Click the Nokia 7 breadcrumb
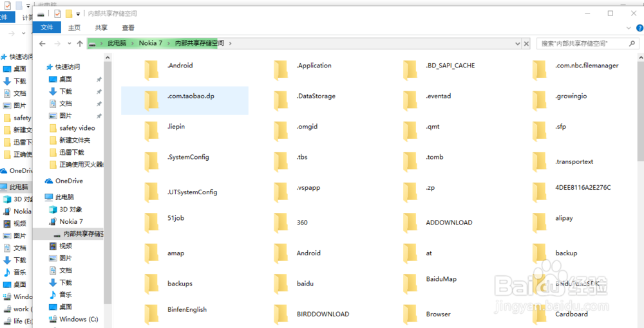This screenshot has height=328, width=644. 150,43
